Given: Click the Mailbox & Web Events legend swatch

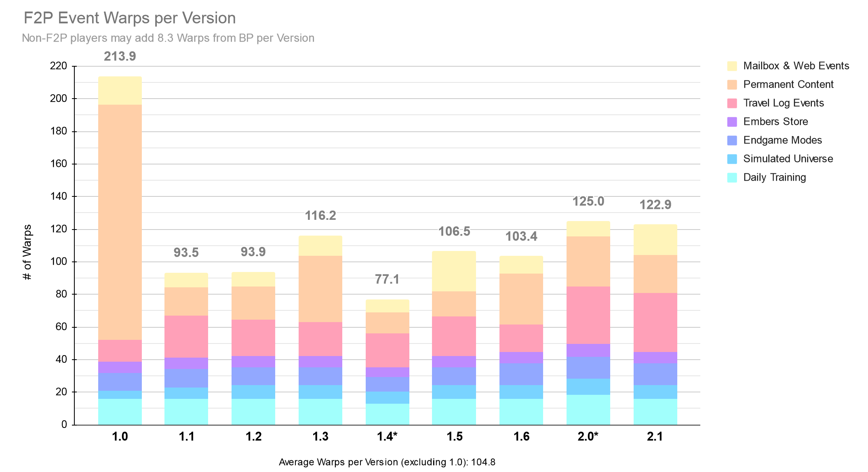Looking at the screenshot, I should click(x=732, y=66).
